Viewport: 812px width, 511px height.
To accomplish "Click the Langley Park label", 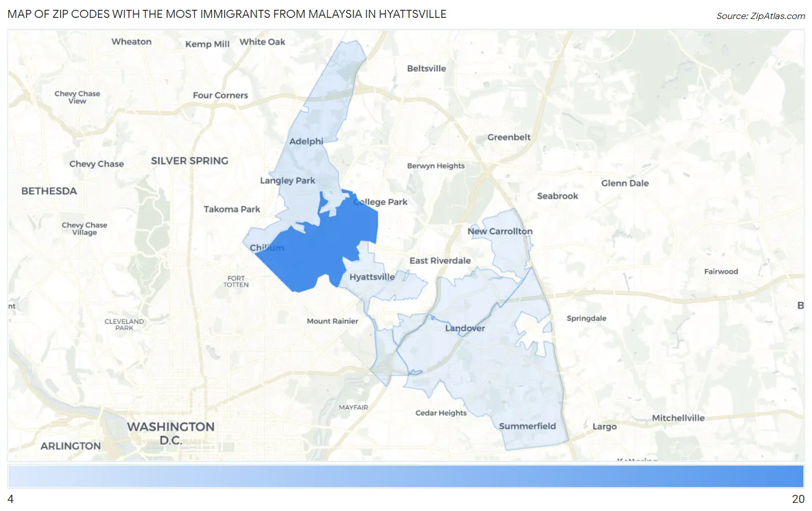I will [288, 180].
